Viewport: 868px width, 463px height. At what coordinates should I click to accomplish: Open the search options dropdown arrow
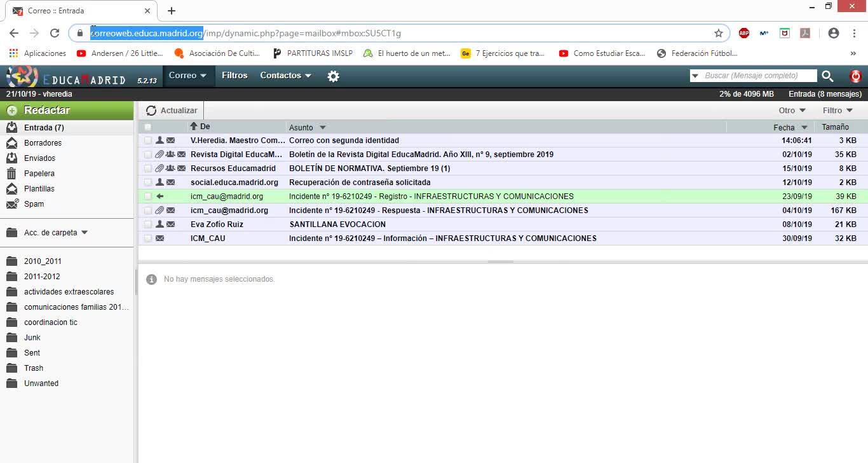[695, 76]
